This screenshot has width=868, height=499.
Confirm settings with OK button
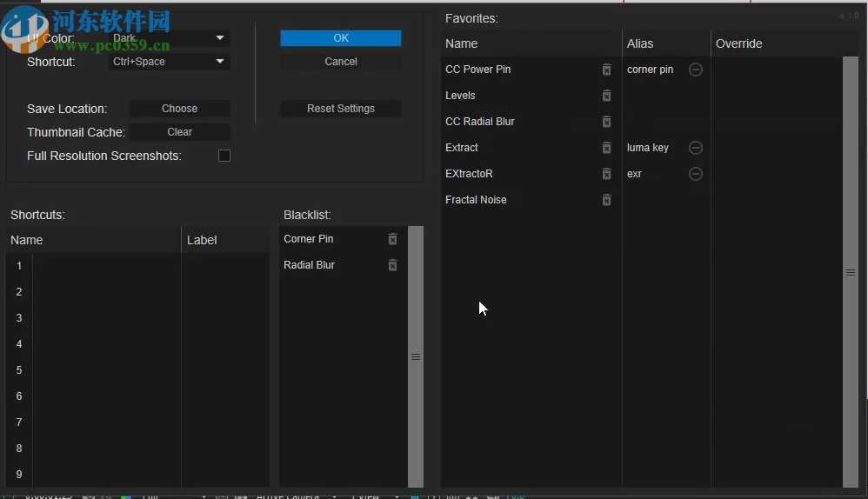pyautogui.click(x=341, y=38)
